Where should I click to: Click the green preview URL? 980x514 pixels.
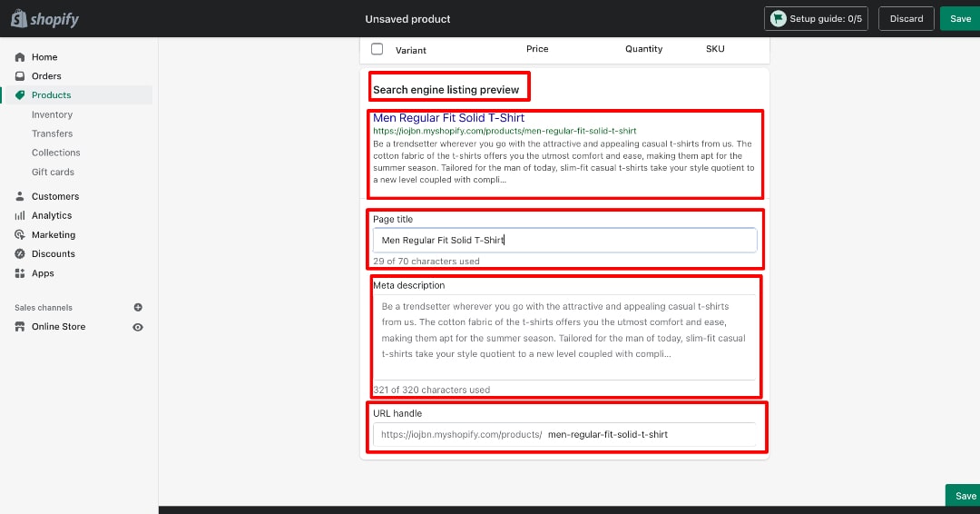(x=505, y=131)
